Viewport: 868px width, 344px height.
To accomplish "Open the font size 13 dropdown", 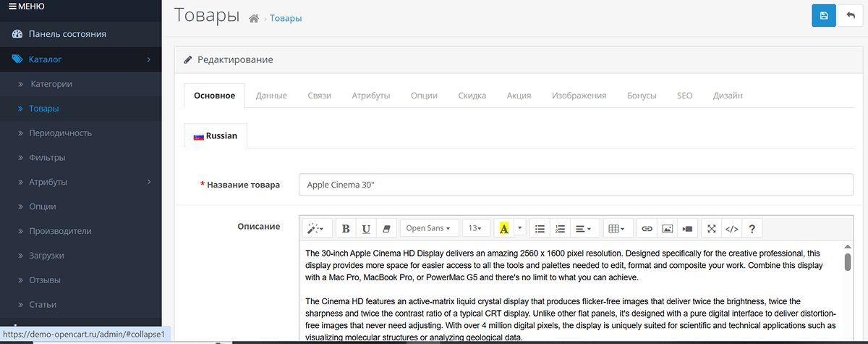I will (x=475, y=228).
